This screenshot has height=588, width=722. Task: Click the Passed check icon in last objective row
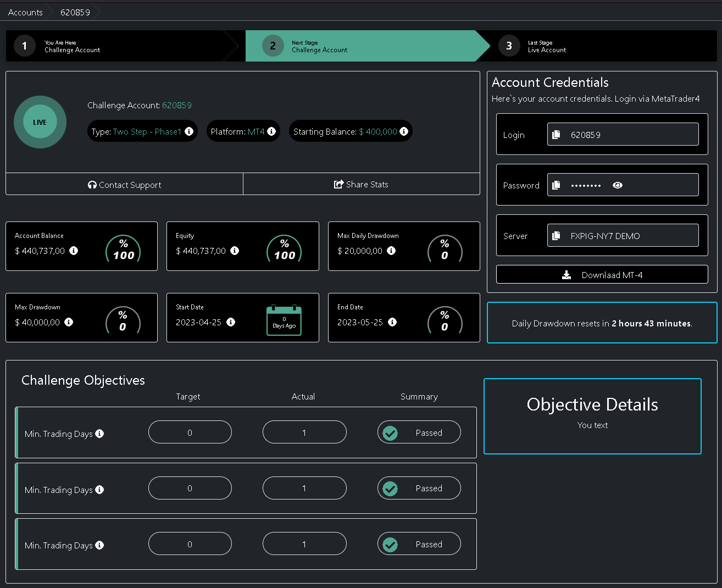coord(390,543)
